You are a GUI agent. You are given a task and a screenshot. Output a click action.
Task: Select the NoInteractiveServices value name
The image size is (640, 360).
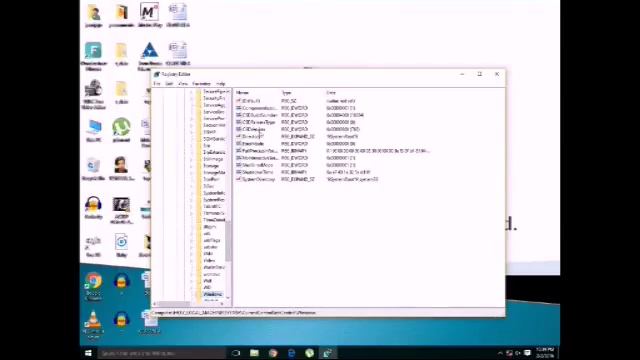point(260,158)
